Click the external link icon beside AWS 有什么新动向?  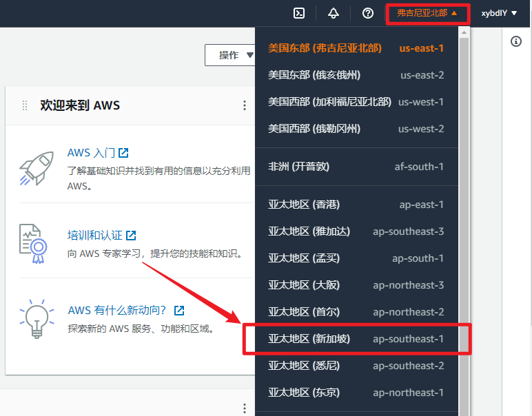pos(179,310)
